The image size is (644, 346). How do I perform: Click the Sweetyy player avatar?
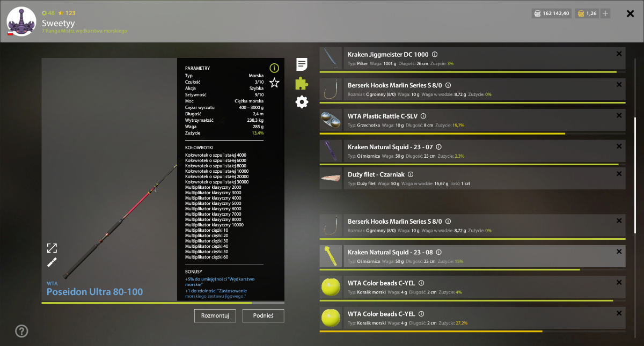(x=21, y=21)
